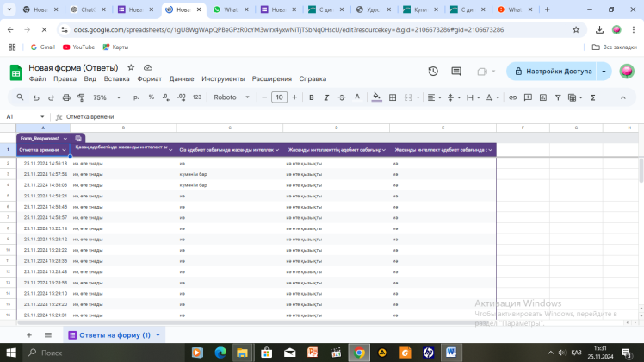
Task: Decrease font size with minus button
Action: coord(264,97)
